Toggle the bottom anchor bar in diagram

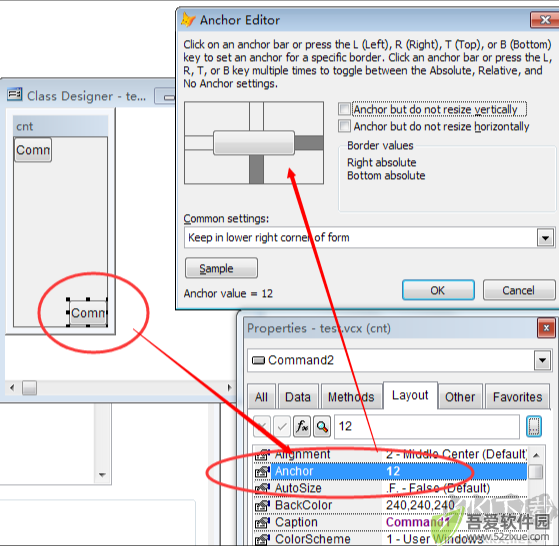coord(256,169)
